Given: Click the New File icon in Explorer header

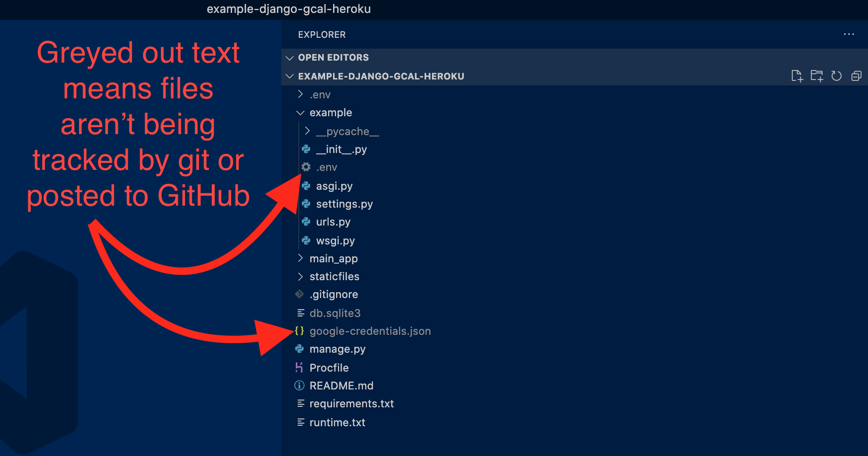Looking at the screenshot, I should click(x=797, y=76).
